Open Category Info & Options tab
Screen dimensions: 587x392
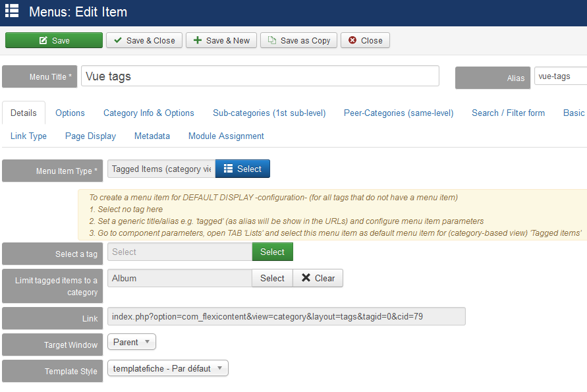point(149,113)
